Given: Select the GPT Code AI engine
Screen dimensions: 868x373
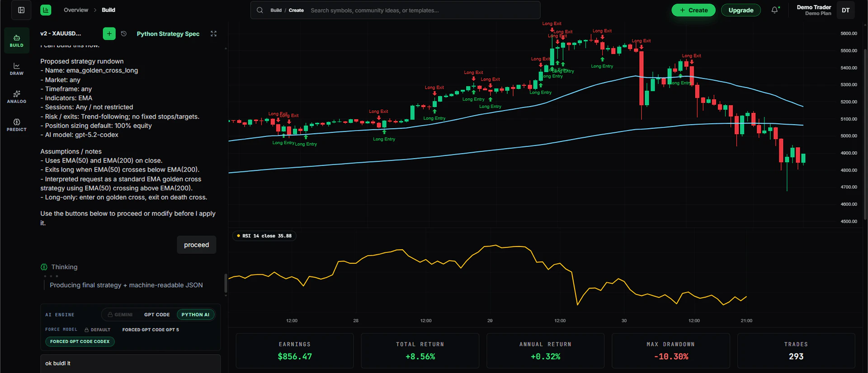Looking at the screenshot, I should click(x=157, y=315).
